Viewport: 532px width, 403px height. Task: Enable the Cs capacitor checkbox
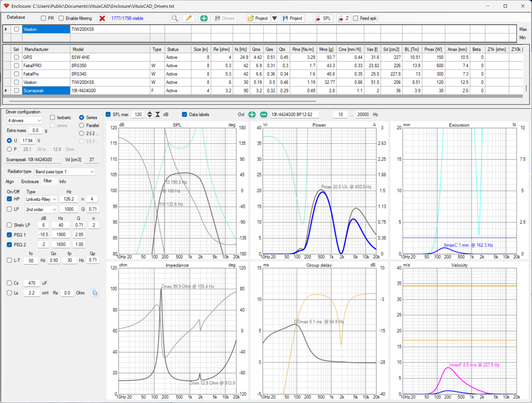pyautogui.click(x=9, y=283)
